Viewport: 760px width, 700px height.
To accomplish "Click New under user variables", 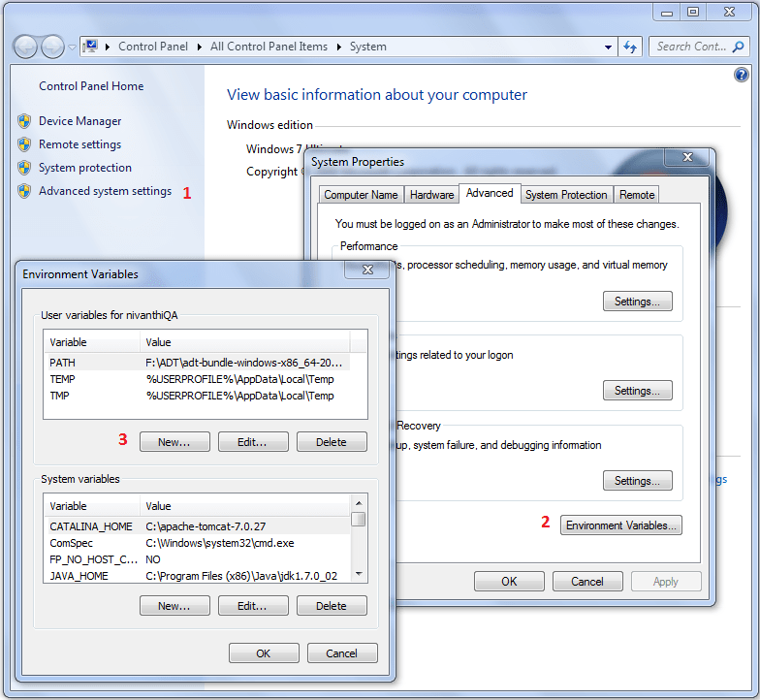I will point(174,442).
